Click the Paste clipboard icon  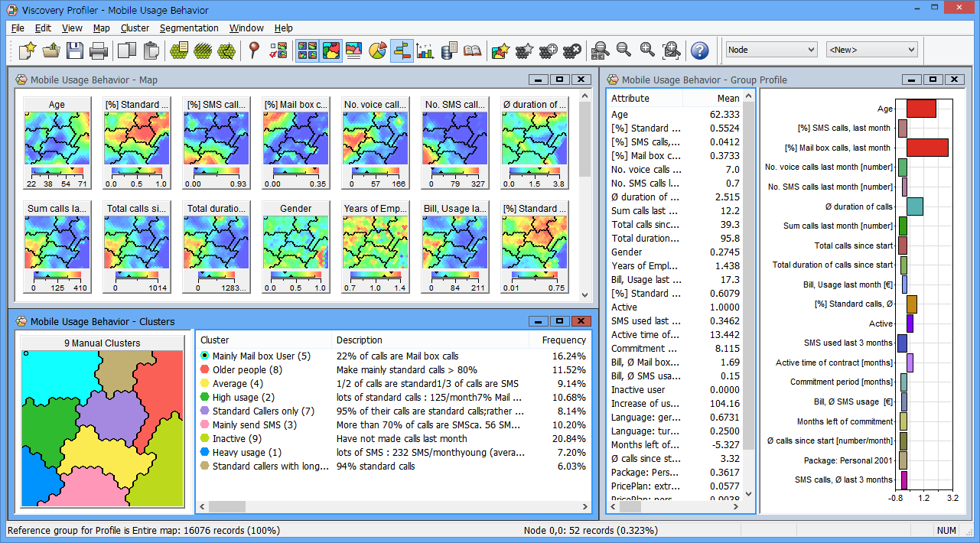tap(151, 50)
